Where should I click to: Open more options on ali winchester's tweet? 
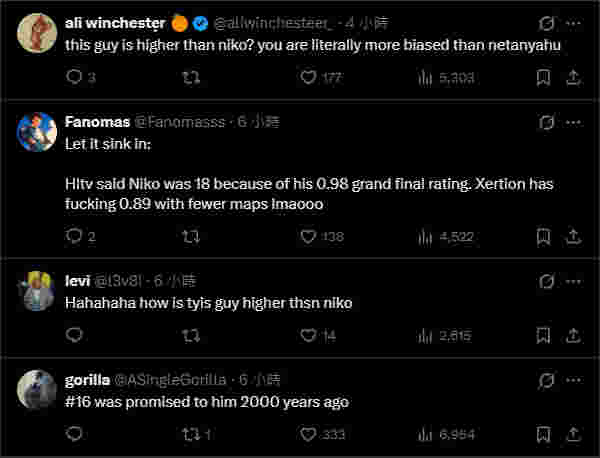[x=573, y=23]
